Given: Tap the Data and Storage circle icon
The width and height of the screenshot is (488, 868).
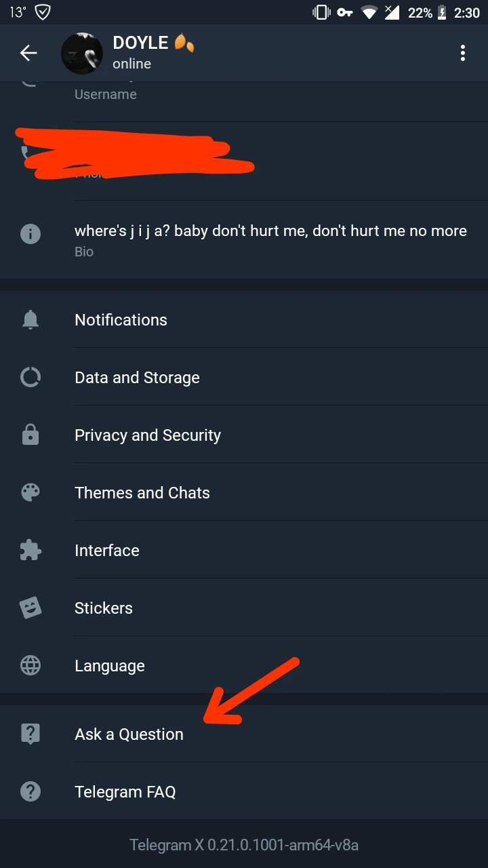Looking at the screenshot, I should [30, 378].
